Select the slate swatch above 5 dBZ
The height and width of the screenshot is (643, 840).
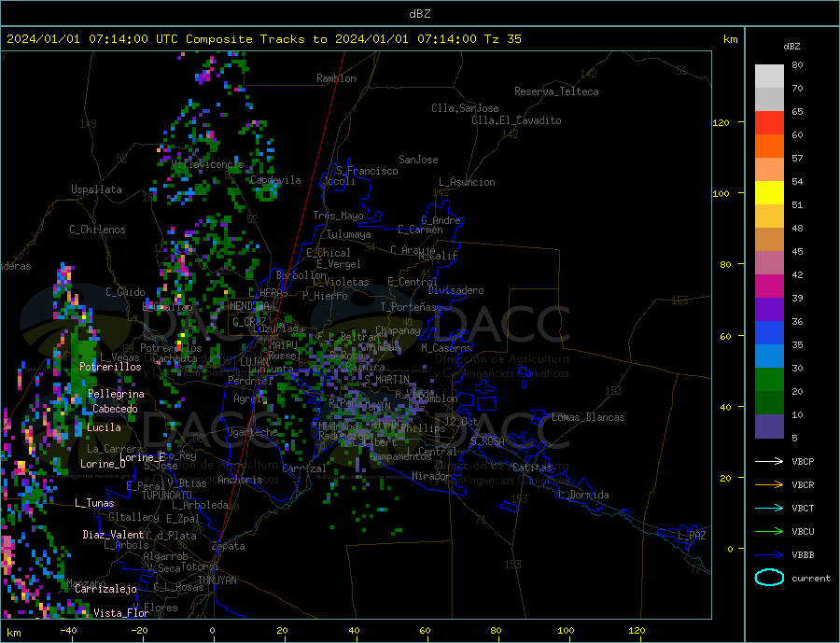(x=769, y=426)
